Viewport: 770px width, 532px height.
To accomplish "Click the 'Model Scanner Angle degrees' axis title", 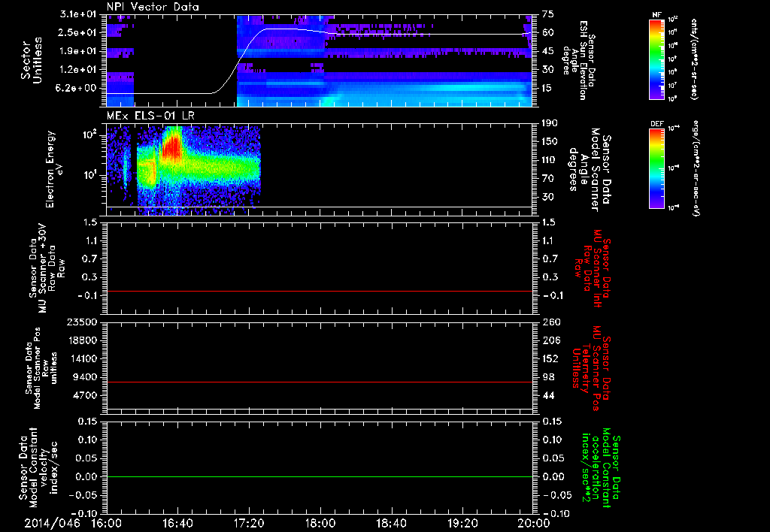I will (590, 170).
